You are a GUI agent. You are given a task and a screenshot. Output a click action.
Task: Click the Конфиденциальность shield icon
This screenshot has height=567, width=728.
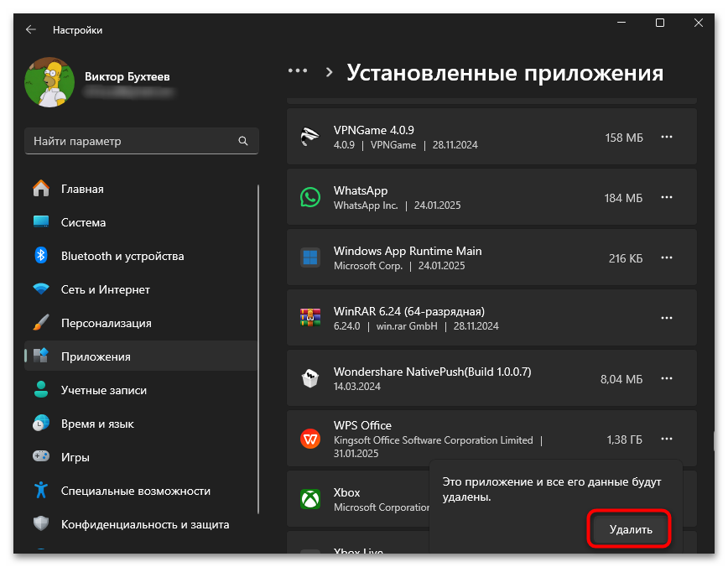[39, 524]
